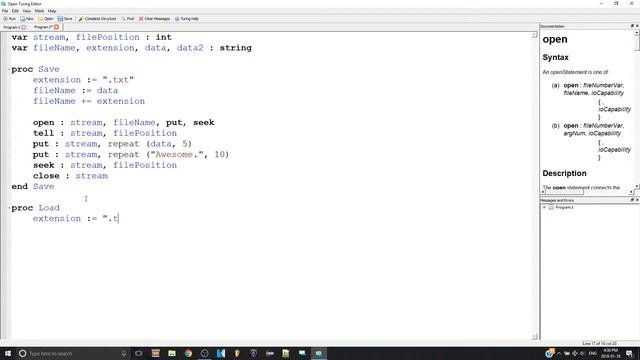Clear Messages using the red X button

154,19
